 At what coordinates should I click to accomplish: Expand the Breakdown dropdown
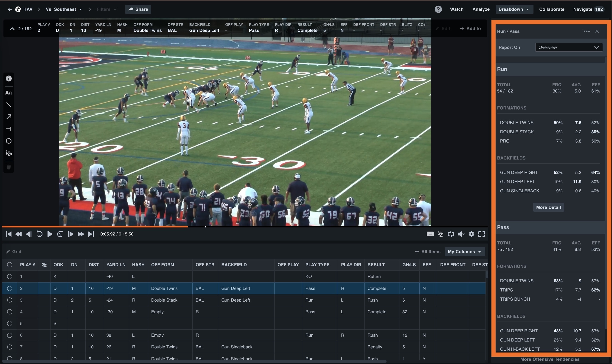tap(514, 9)
